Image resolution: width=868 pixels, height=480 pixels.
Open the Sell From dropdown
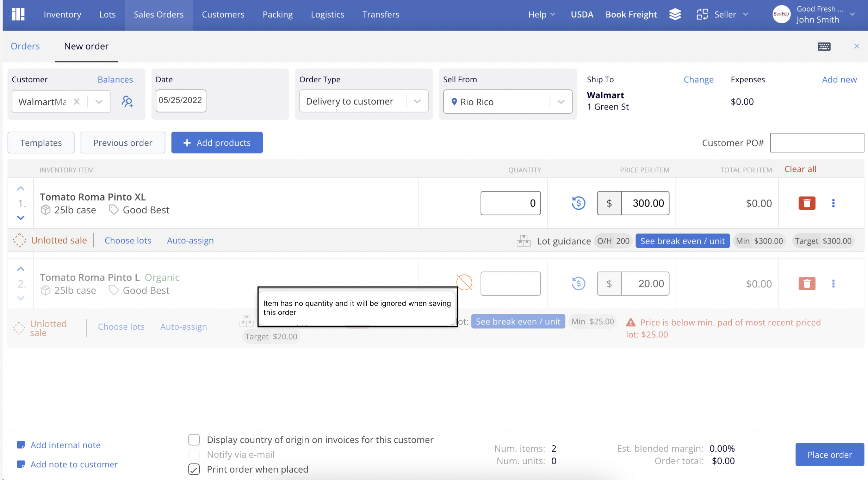(x=561, y=102)
